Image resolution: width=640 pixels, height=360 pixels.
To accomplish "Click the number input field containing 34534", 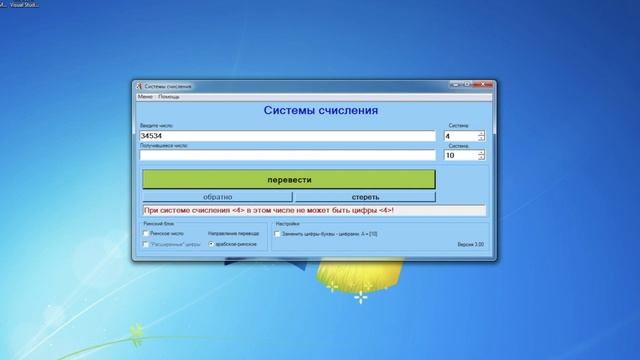I will [x=288, y=136].
